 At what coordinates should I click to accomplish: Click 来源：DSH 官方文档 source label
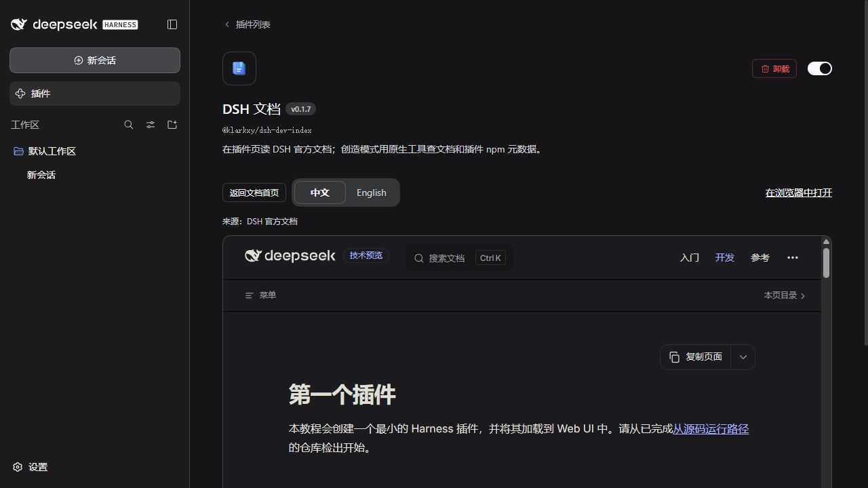coord(260,222)
